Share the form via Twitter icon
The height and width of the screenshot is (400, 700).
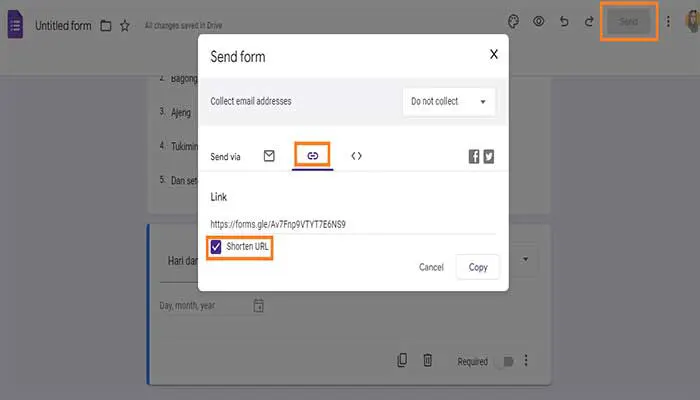tap(489, 156)
